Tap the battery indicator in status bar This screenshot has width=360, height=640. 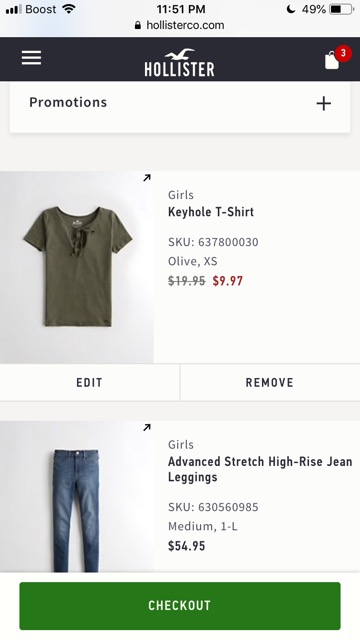click(341, 9)
